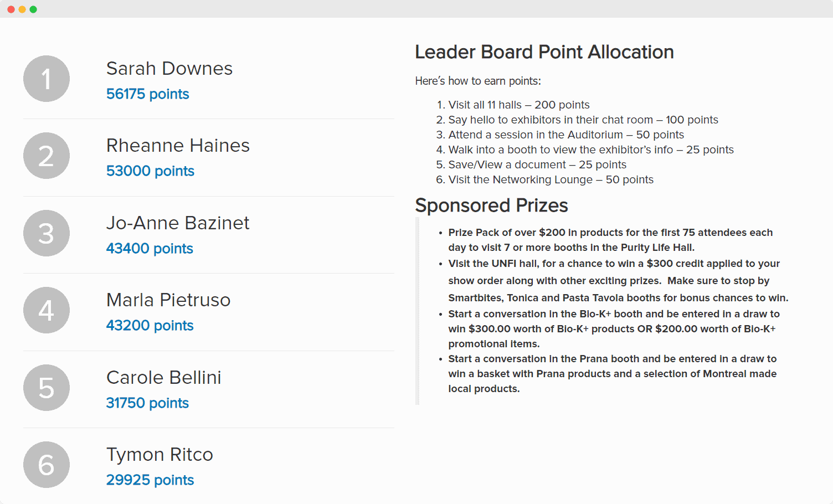
Task: Click the Leader Board Point Allocation heading
Action: [544, 52]
